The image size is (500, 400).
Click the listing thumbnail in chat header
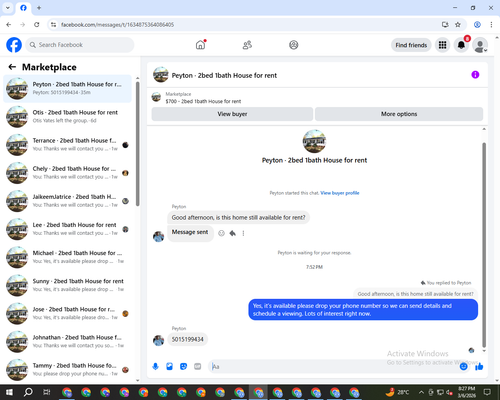(161, 75)
